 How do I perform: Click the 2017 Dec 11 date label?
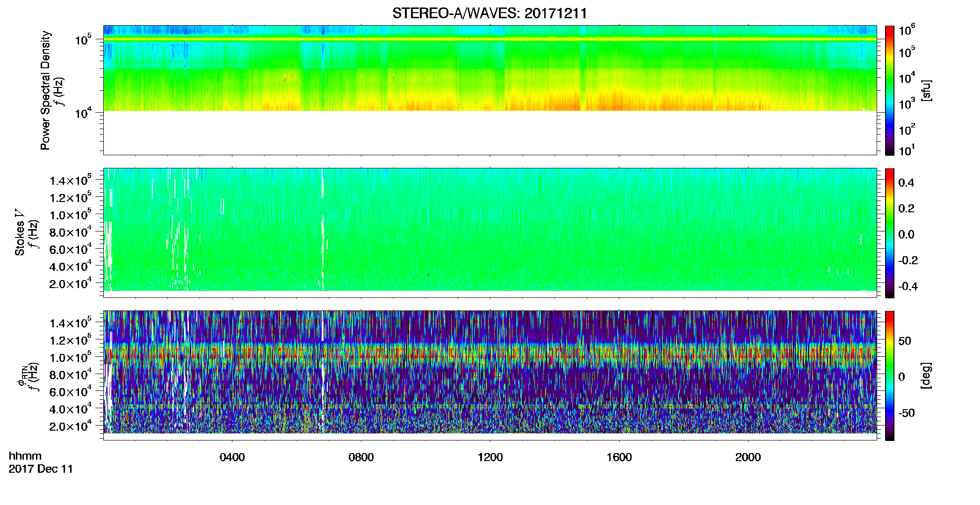(41, 469)
